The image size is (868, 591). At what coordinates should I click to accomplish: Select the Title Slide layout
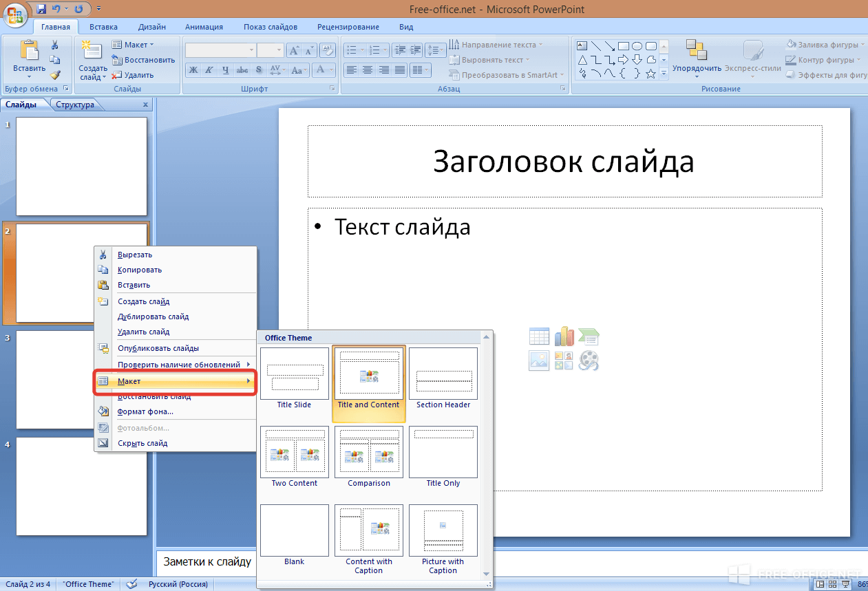295,378
